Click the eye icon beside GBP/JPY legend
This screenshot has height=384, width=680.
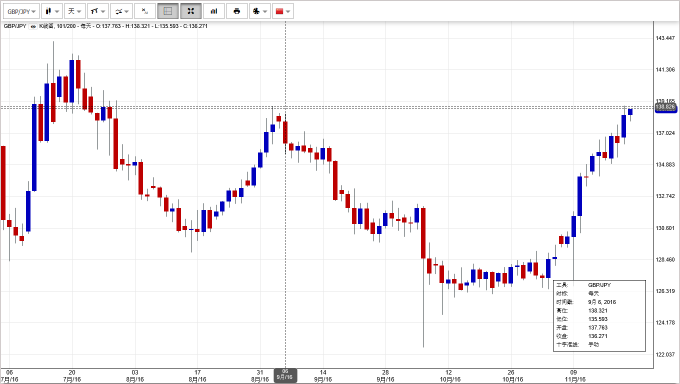[x=33, y=26]
